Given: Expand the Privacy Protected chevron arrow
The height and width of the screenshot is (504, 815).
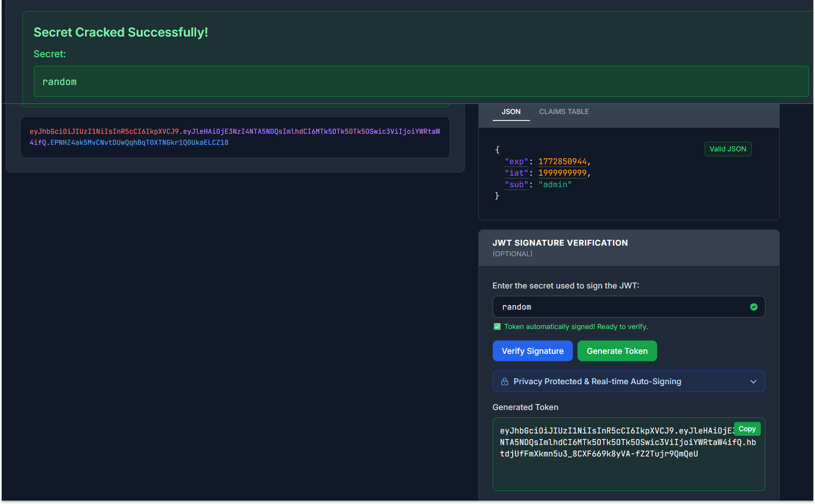Looking at the screenshot, I should (753, 381).
